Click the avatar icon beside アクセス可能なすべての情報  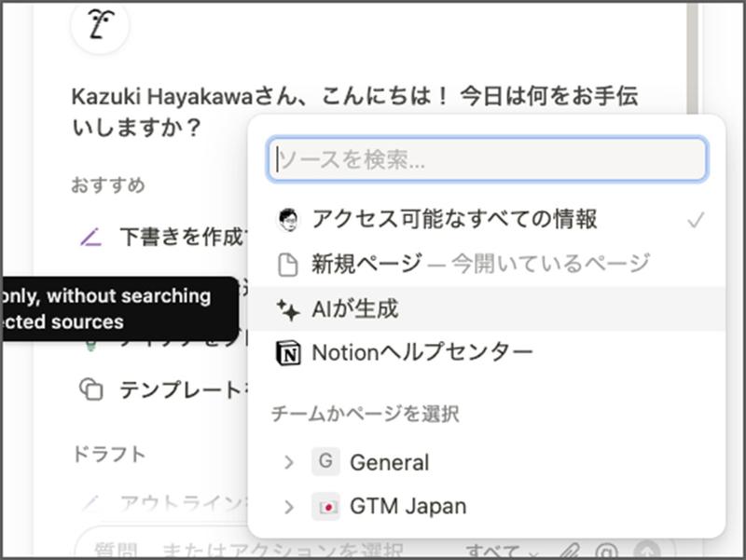pos(288,220)
